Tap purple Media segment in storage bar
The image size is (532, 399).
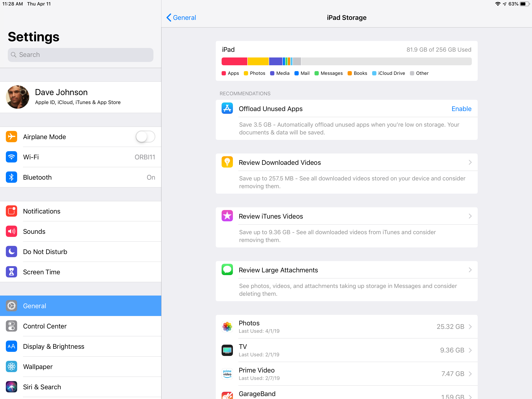point(276,61)
